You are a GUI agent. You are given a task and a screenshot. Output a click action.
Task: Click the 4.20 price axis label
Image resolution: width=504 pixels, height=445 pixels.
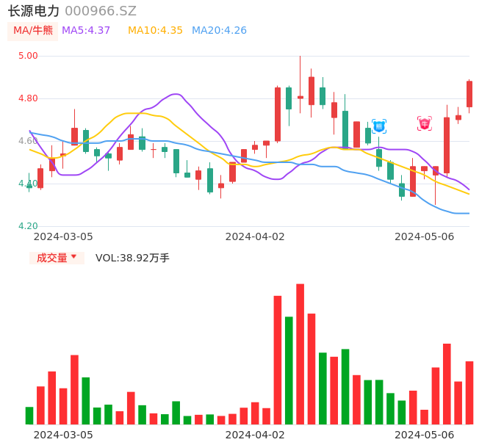click(x=28, y=226)
